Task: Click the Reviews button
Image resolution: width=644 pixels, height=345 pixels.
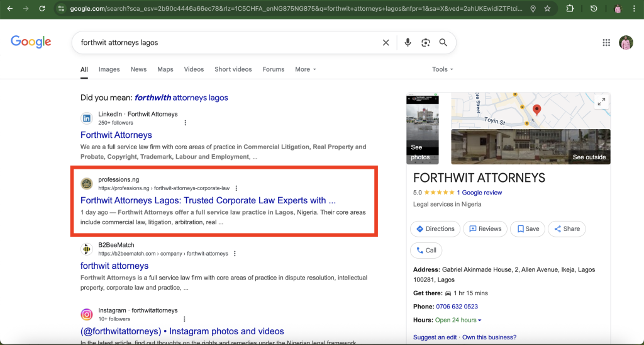Action: pos(485,229)
